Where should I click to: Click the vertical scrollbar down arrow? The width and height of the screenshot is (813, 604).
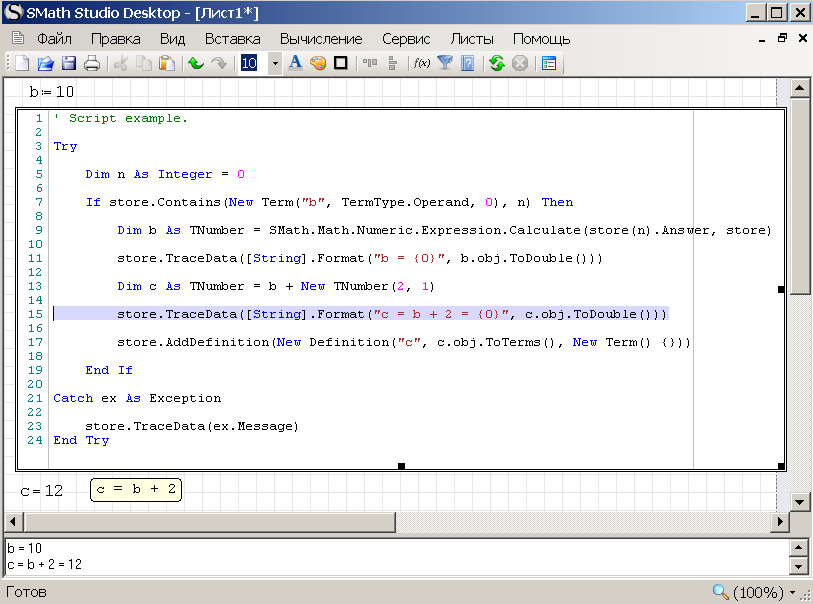coord(800,501)
